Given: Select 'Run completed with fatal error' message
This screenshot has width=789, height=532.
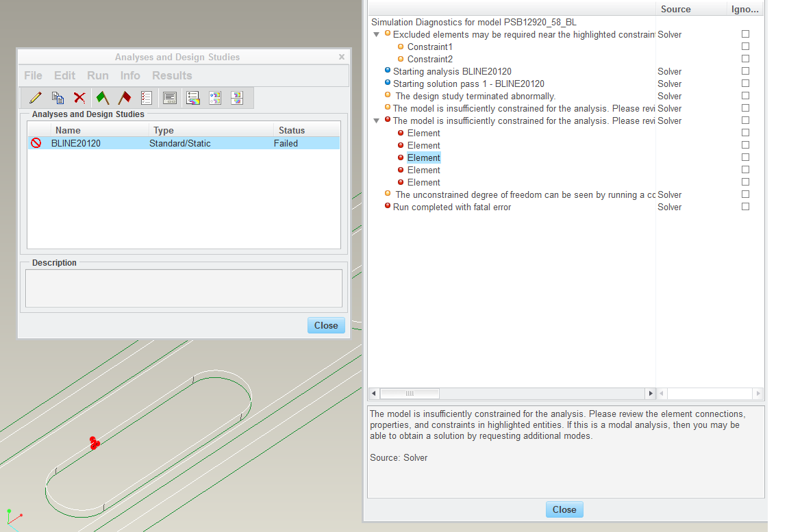Looking at the screenshot, I should [452, 207].
